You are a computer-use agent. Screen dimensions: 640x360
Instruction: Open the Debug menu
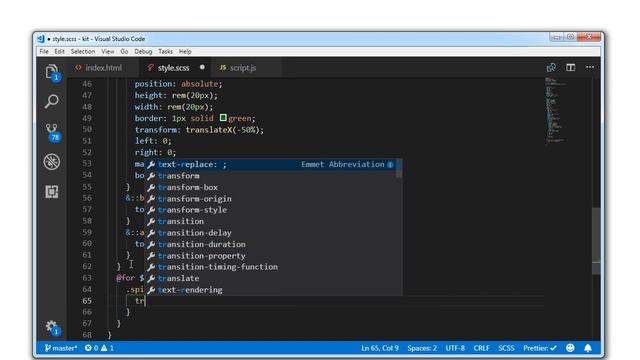(x=143, y=51)
